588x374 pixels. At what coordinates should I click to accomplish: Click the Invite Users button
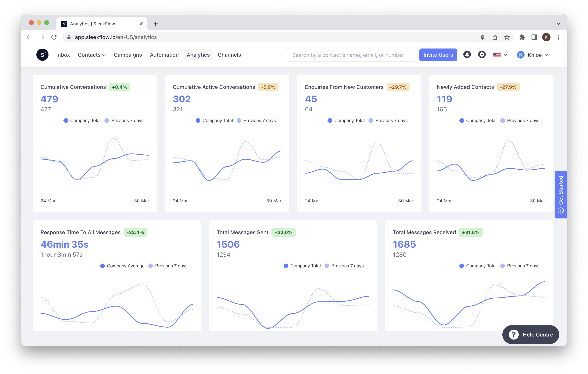coord(438,55)
